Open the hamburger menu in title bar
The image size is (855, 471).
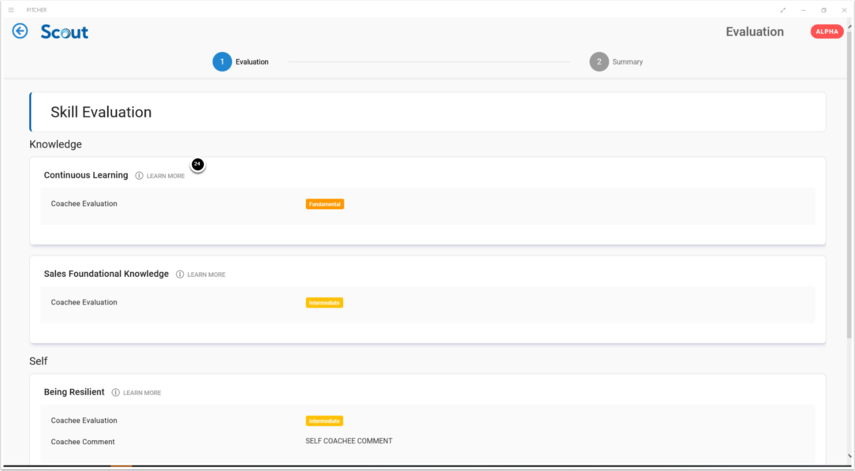[11, 10]
